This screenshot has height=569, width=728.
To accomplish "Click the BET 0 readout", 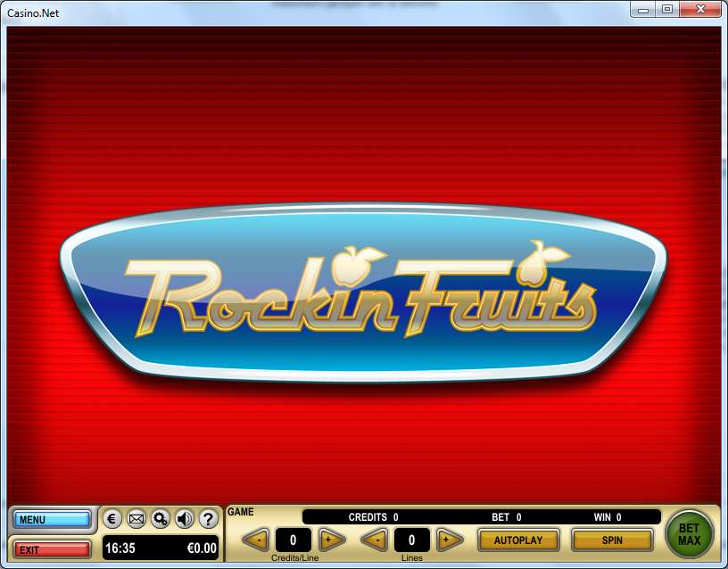I will click(x=507, y=517).
